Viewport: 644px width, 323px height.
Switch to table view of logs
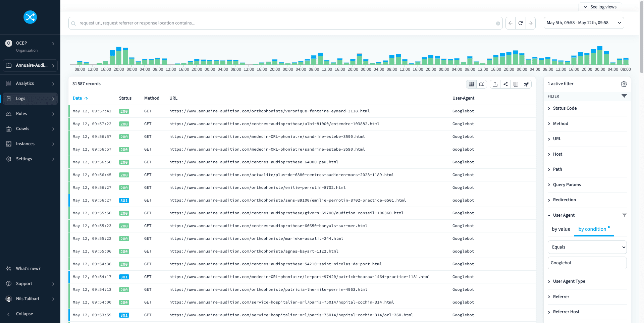point(471,84)
